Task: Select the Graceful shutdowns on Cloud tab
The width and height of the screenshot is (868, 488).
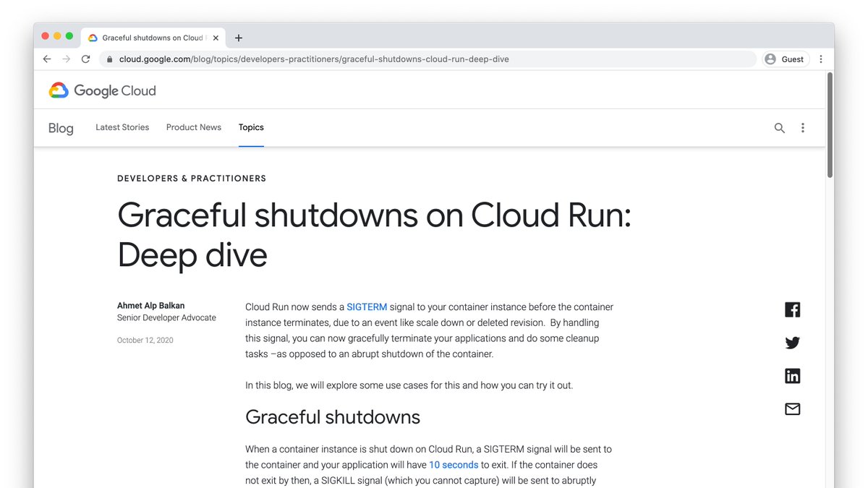Action: point(153,38)
